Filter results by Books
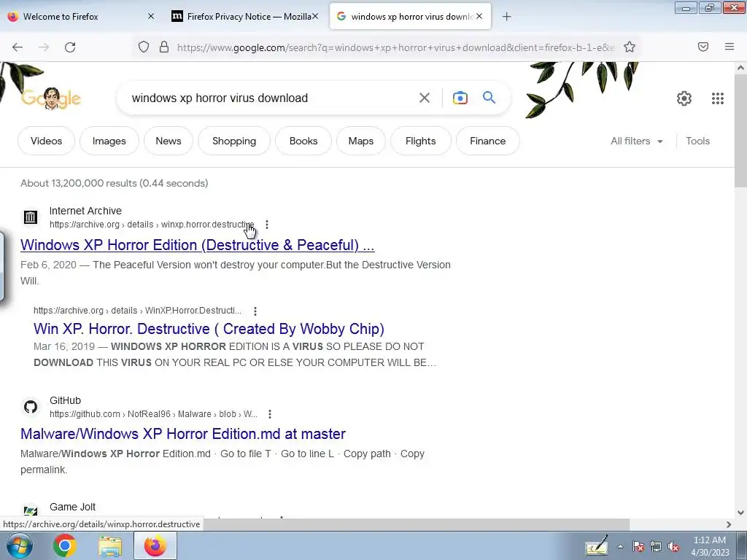 pyautogui.click(x=303, y=141)
